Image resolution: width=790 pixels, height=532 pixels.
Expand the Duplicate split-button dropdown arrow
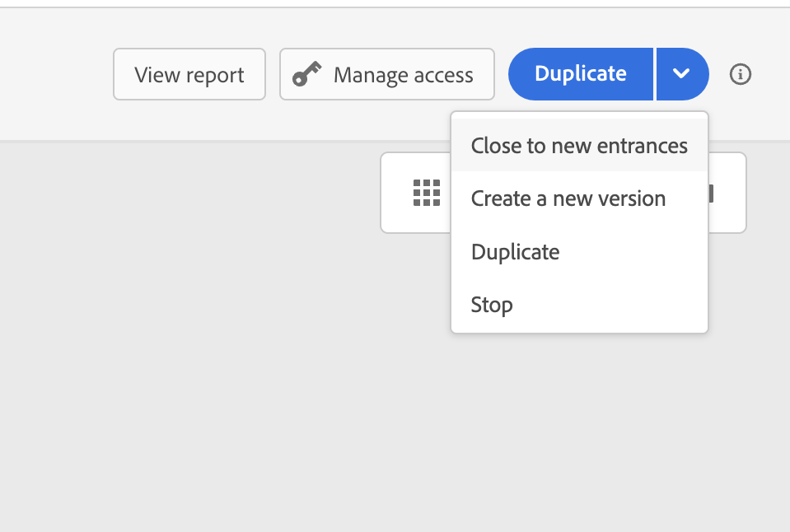[x=682, y=74]
